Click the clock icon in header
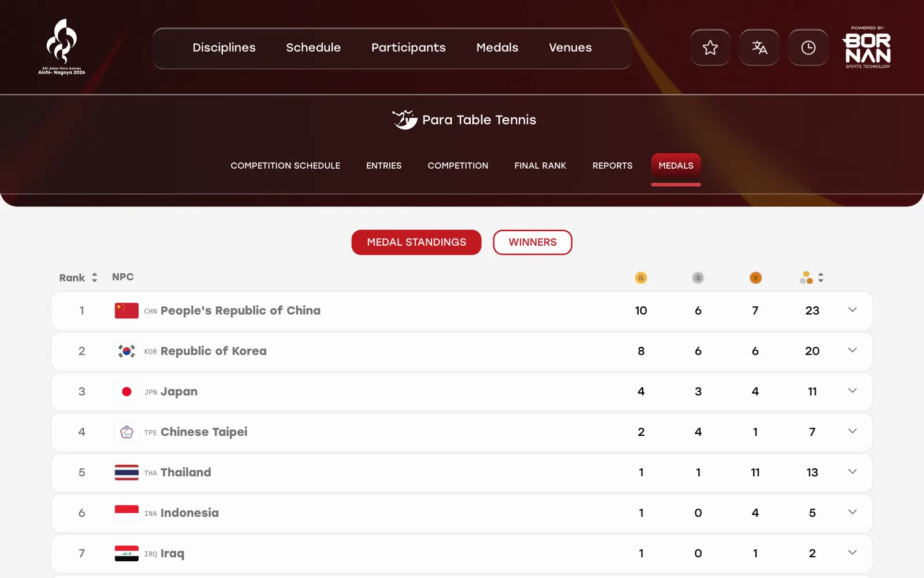The image size is (924, 578). click(808, 47)
